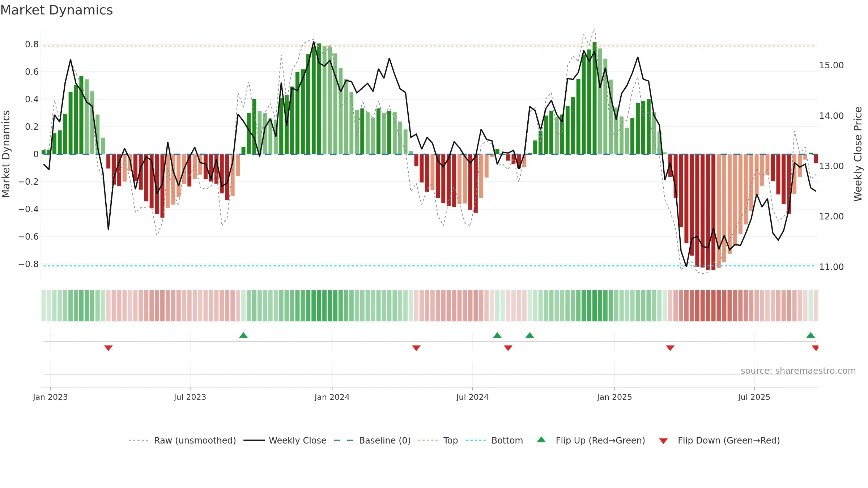Click the 11.00 price tick on right axis
Viewport: 868px width, 488px height.
[x=831, y=267]
